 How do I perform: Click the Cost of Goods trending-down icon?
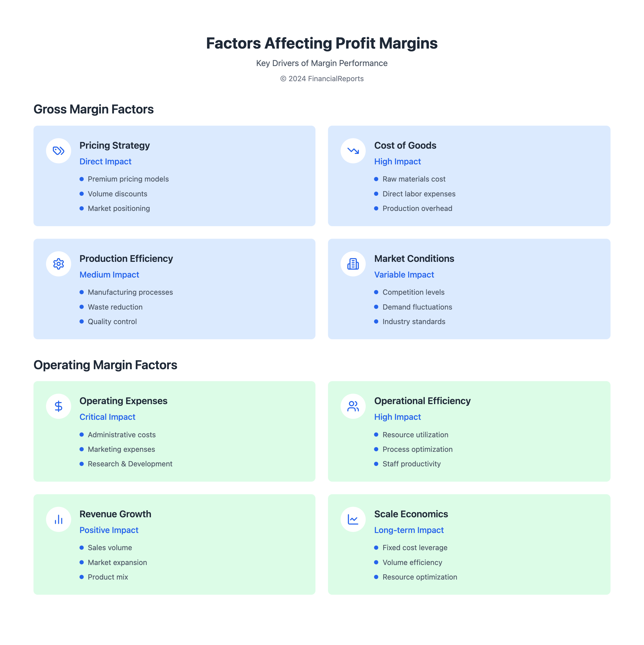[353, 151]
